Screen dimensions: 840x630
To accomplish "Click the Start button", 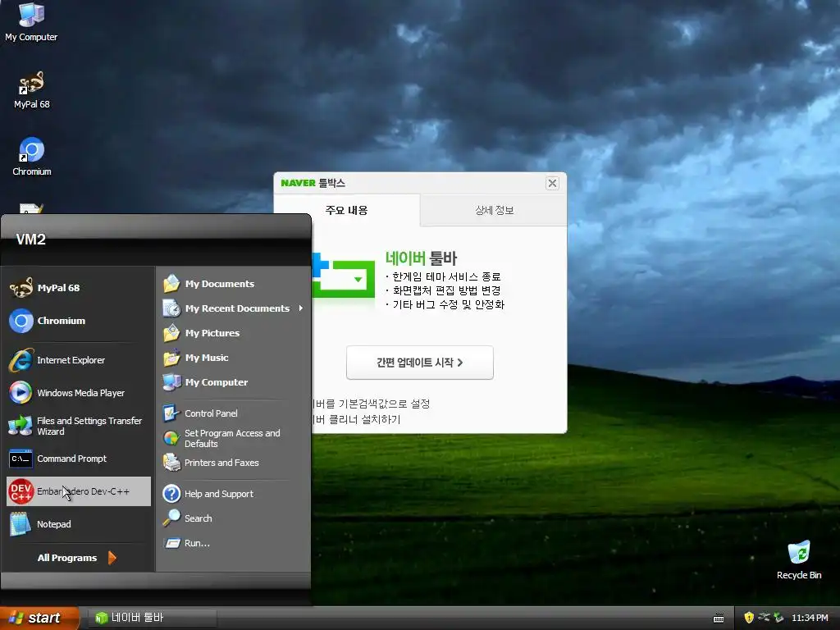I will click(39, 618).
